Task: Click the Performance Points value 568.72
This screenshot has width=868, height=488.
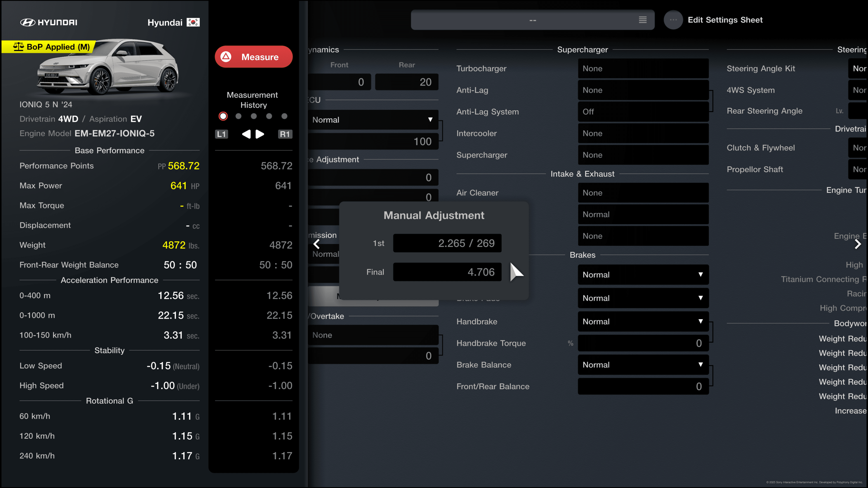Action: pos(183,166)
